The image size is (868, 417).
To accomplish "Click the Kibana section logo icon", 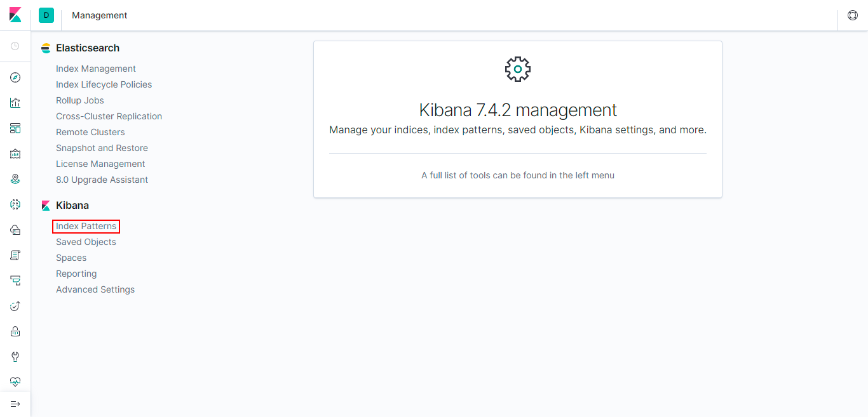I will pos(46,206).
